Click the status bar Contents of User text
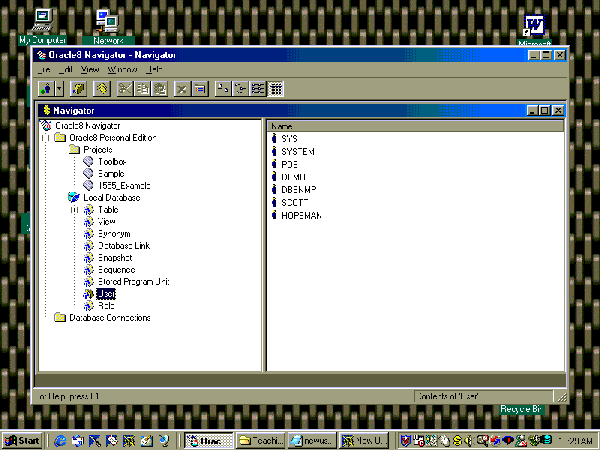 pyautogui.click(x=448, y=396)
